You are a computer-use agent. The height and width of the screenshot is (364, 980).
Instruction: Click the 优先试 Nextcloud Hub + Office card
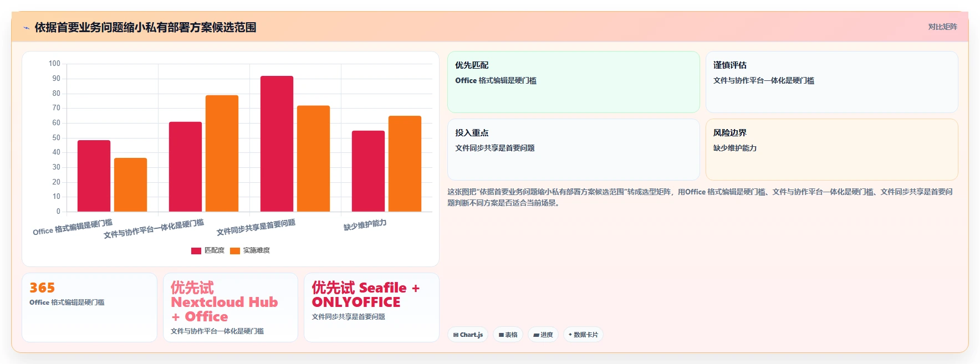click(x=231, y=307)
